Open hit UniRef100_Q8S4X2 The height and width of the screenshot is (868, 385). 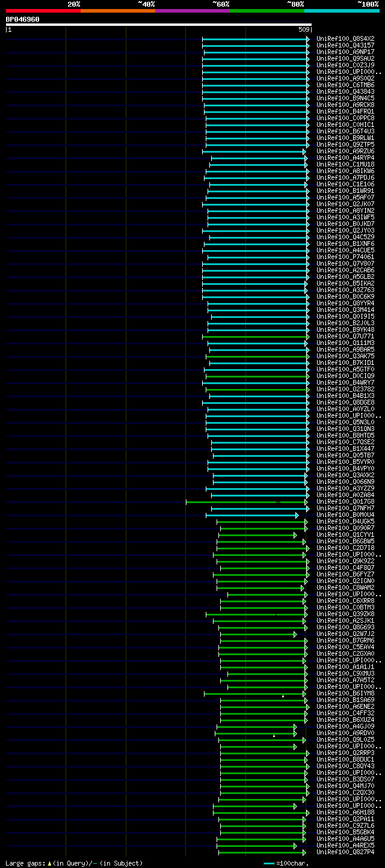point(346,38)
